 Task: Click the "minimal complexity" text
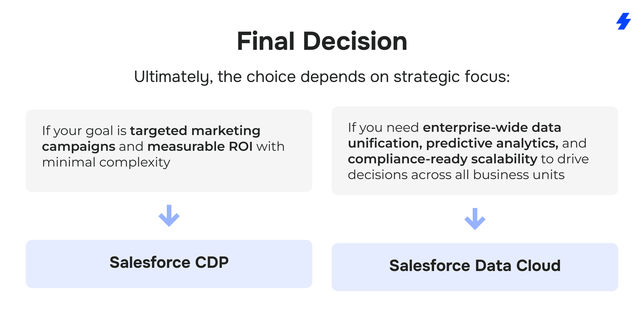(106, 162)
